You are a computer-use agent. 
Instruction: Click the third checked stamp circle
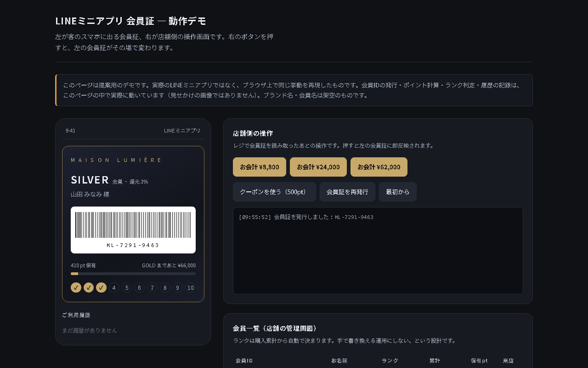tap(101, 287)
